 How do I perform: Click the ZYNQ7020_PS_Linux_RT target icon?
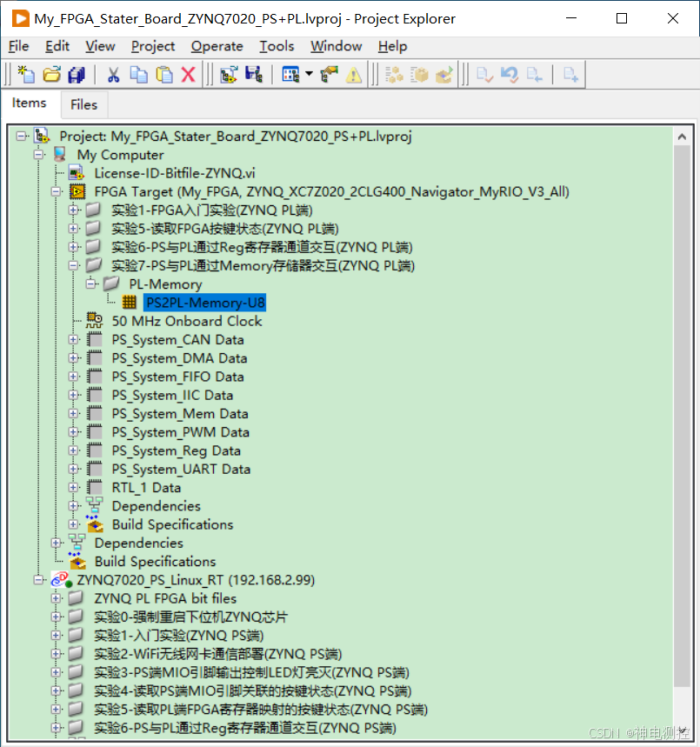pos(62,580)
